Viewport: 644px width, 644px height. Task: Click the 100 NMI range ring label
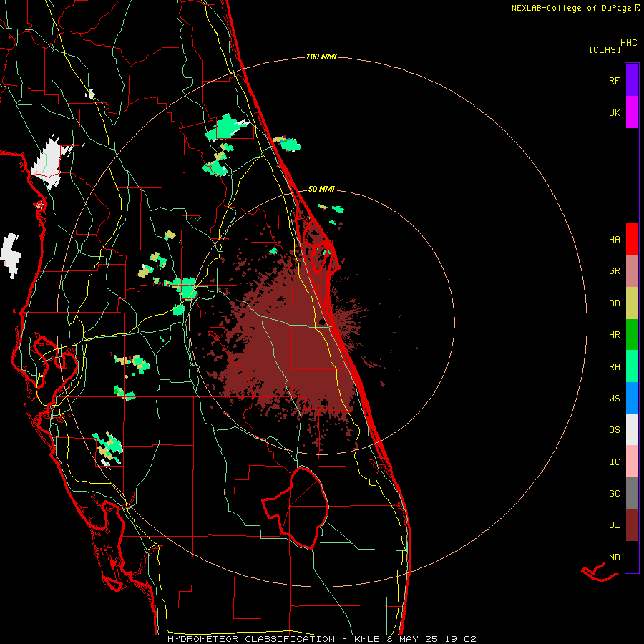click(x=321, y=57)
